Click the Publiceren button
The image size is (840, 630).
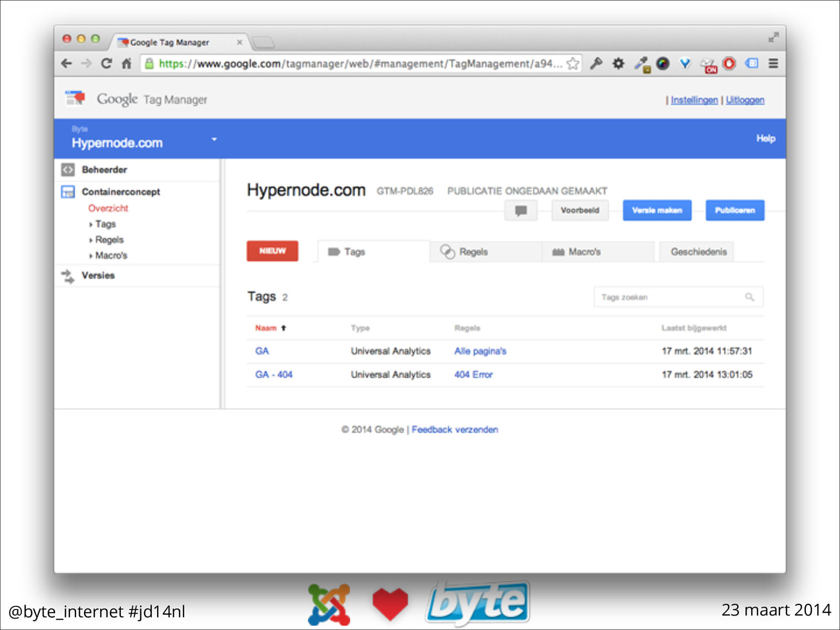coord(735,211)
